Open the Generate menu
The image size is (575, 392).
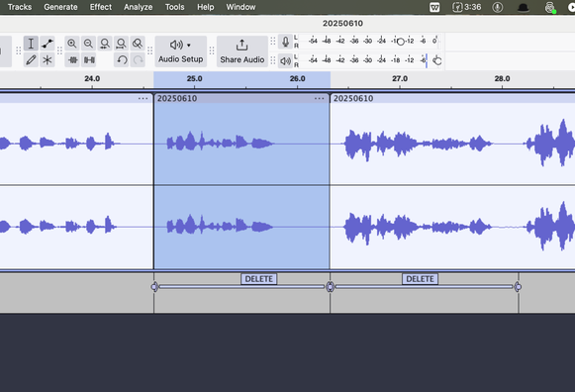(60, 7)
